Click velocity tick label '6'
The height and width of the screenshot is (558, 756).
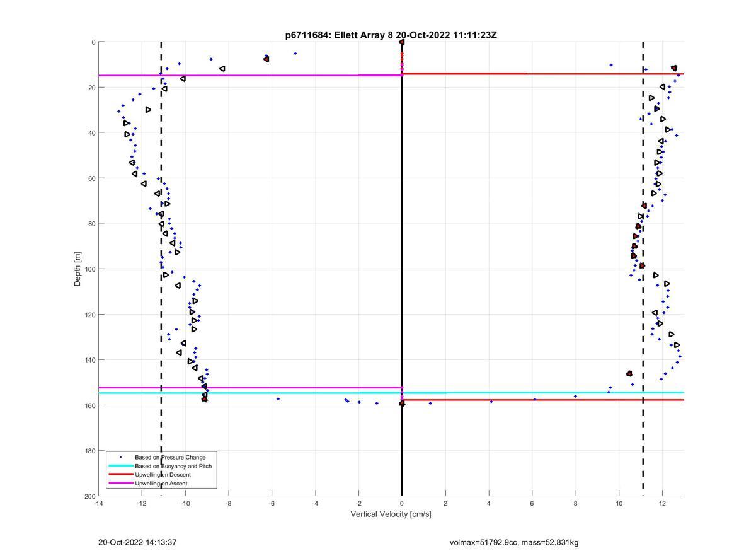click(532, 503)
